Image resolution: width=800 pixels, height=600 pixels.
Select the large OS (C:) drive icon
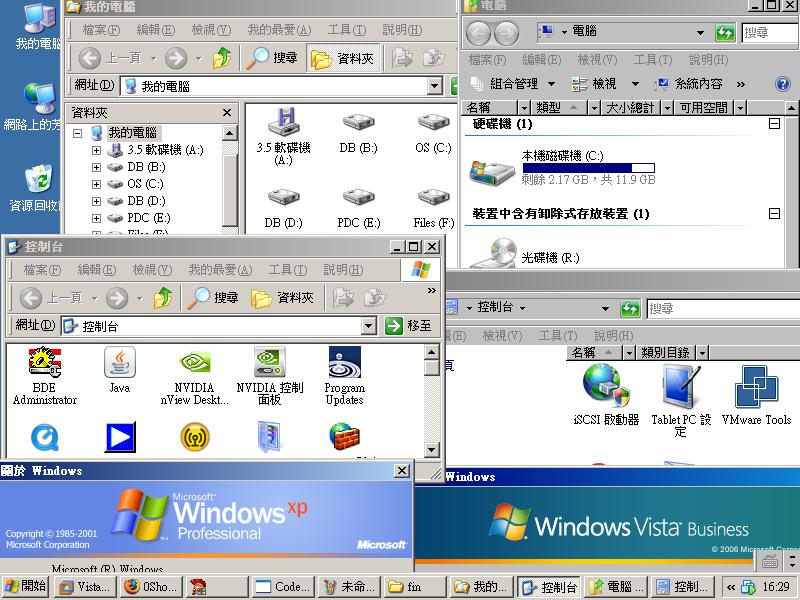point(433,131)
